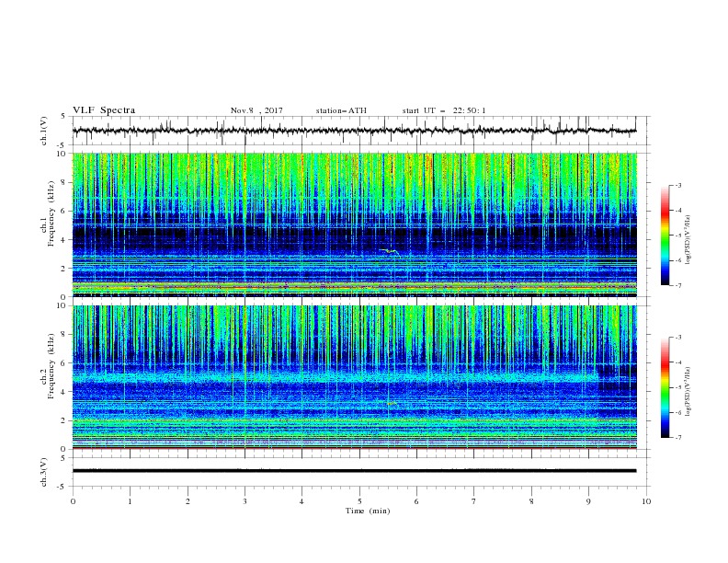
Task: Select the date text "Nov.8 , 2017"
Action: coord(256,110)
